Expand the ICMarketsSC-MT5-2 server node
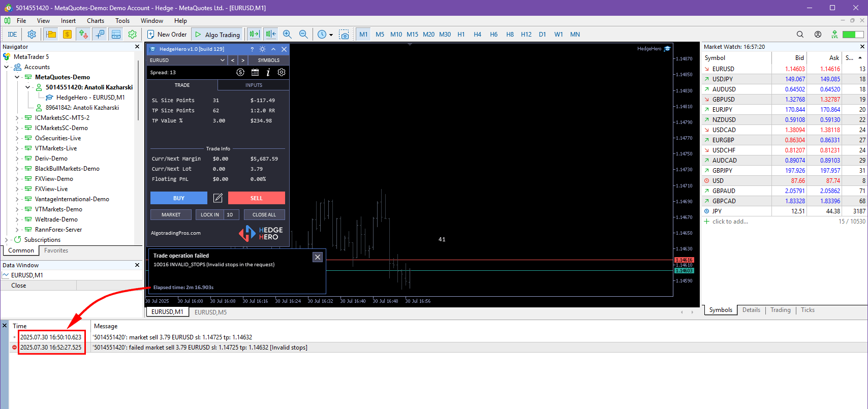This screenshot has height=409, width=868. tap(17, 118)
